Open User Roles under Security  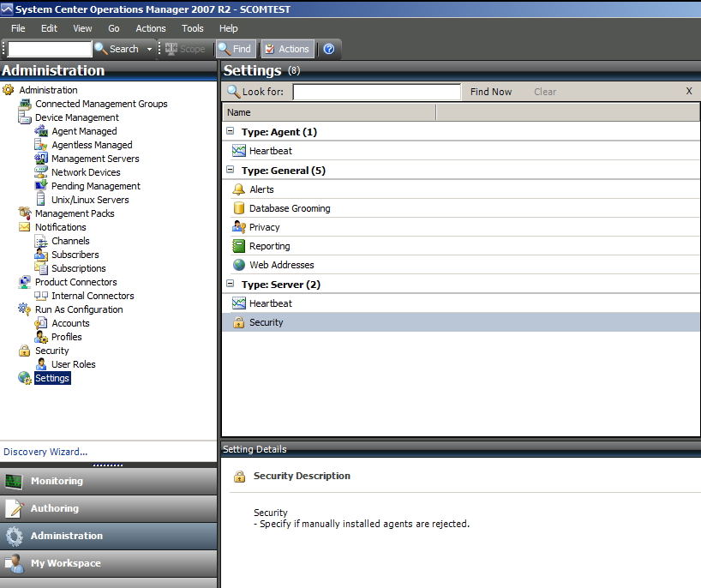(73, 364)
